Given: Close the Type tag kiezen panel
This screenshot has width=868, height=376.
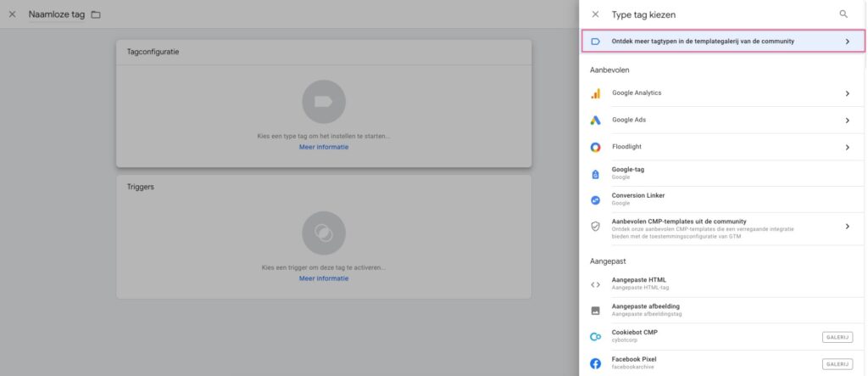Looking at the screenshot, I should point(595,14).
